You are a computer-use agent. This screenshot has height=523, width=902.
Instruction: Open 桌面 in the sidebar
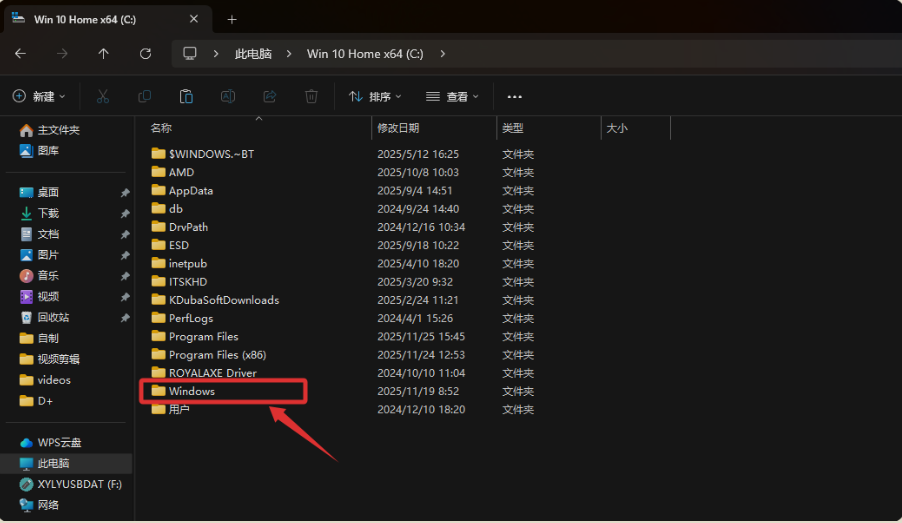(48, 192)
